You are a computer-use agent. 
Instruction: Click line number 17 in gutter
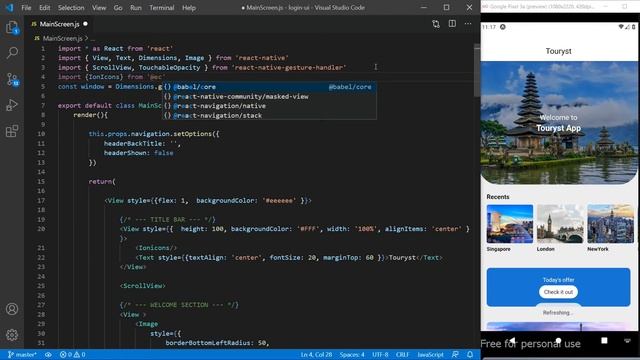tap(41, 200)
